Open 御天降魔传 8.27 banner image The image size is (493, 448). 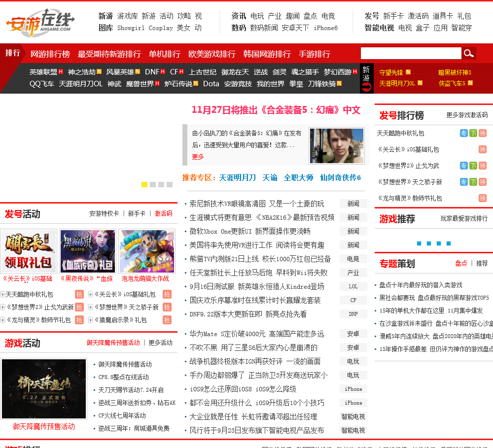[x=44, y=388]
